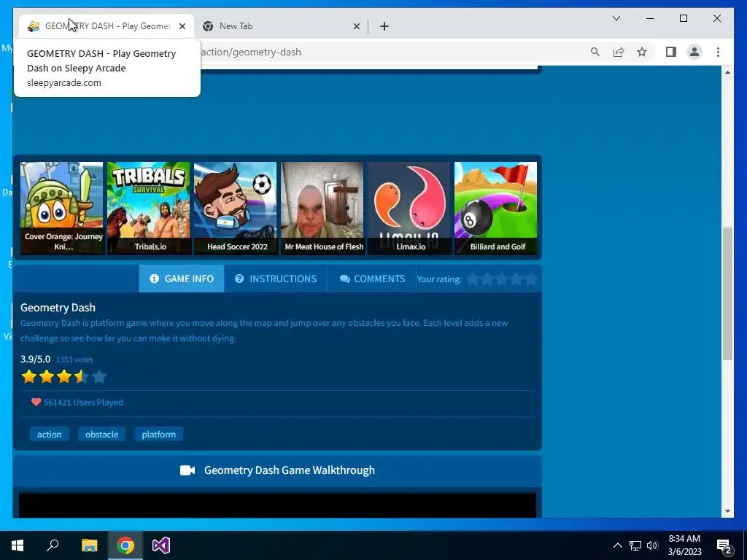Open Mr Meat House of Flesh game

click(322, 208)
